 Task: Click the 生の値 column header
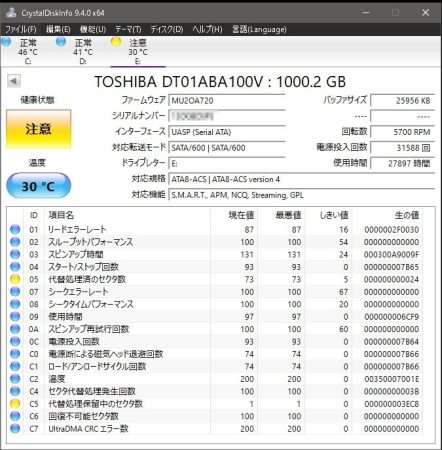click(407, 215)
